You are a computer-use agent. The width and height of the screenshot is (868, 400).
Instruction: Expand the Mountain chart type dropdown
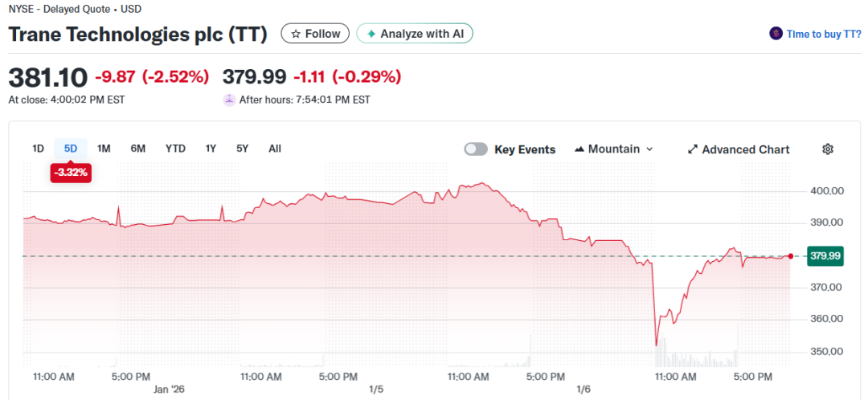[x=649, y=149]
